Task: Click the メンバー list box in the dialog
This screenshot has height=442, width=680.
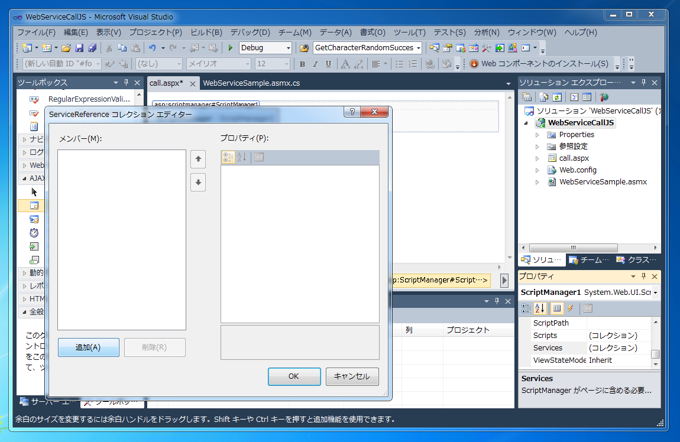Action: click(122, 240)
